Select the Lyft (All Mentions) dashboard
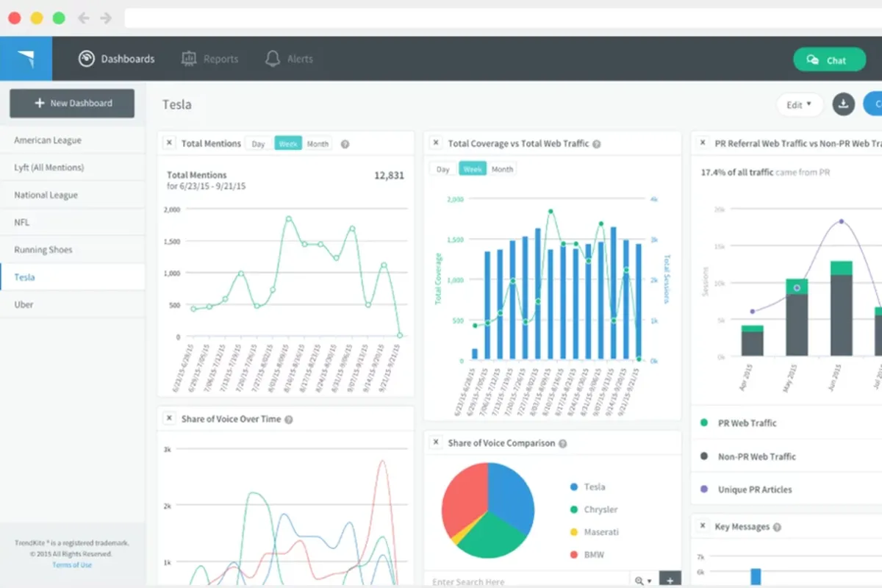 coord(73,168)
